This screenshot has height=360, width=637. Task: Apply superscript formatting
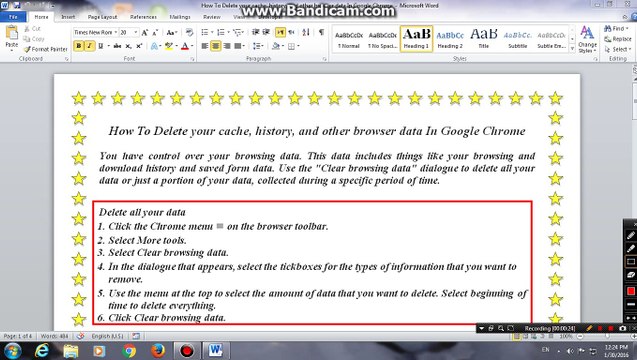click(x=139, y=46)
